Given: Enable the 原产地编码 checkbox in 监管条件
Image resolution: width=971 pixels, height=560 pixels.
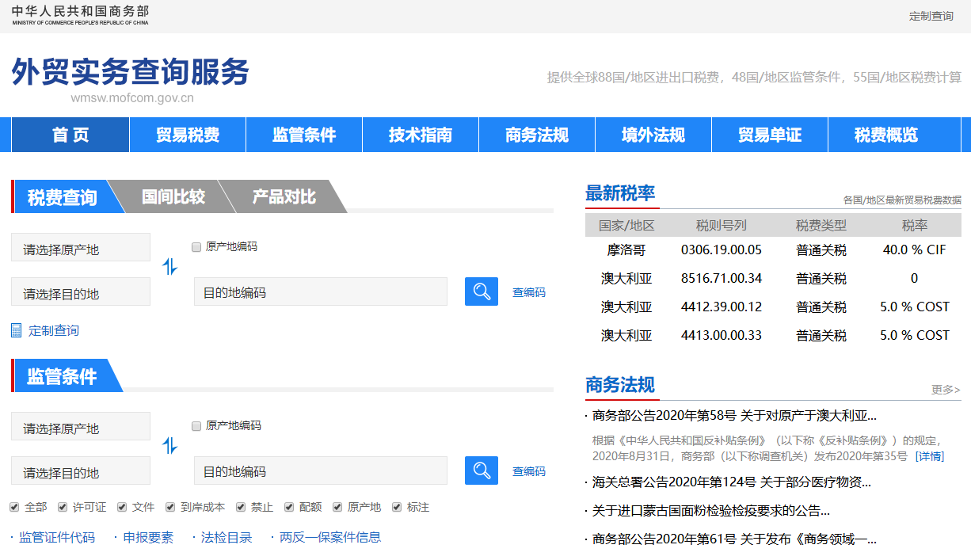Looking at the screenshot, I should (196, 426).
